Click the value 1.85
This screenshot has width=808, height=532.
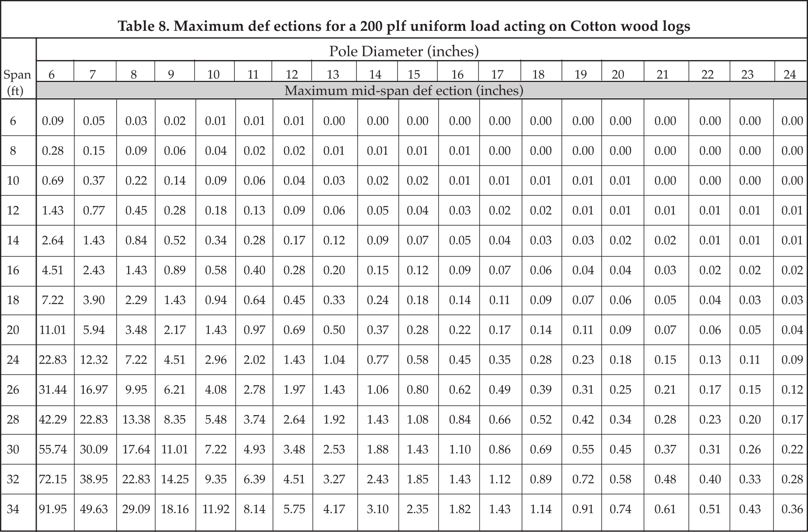pos(418,479)
